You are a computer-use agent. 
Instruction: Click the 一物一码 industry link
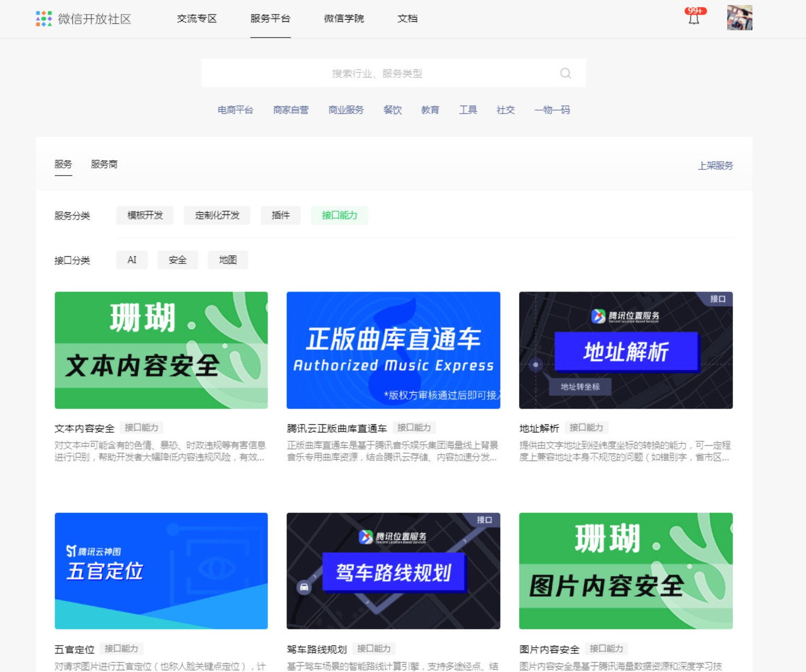click(552, 110)
